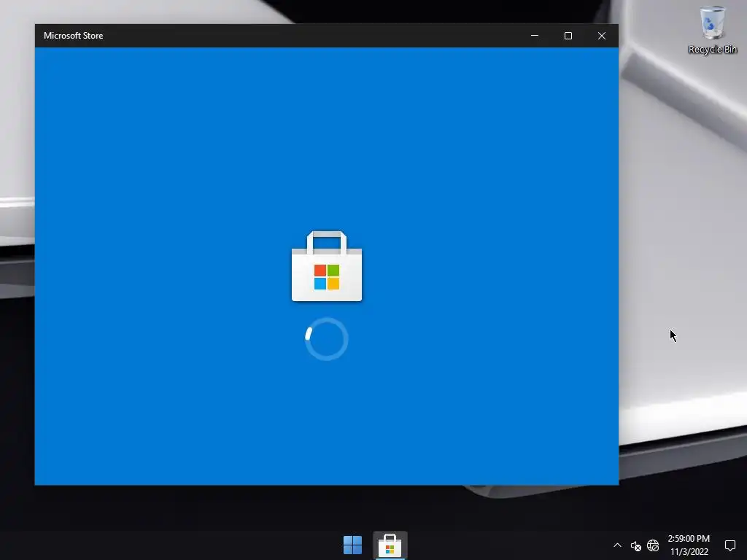Screen dimensions: 747x560
Task: Open the Windows Start menu
Action: point(352,545)
